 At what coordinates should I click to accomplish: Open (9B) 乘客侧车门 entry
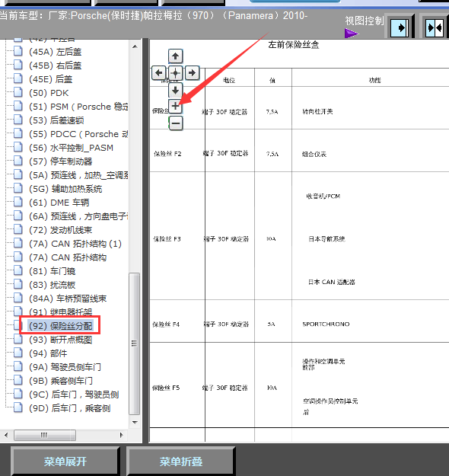[61, 381]
